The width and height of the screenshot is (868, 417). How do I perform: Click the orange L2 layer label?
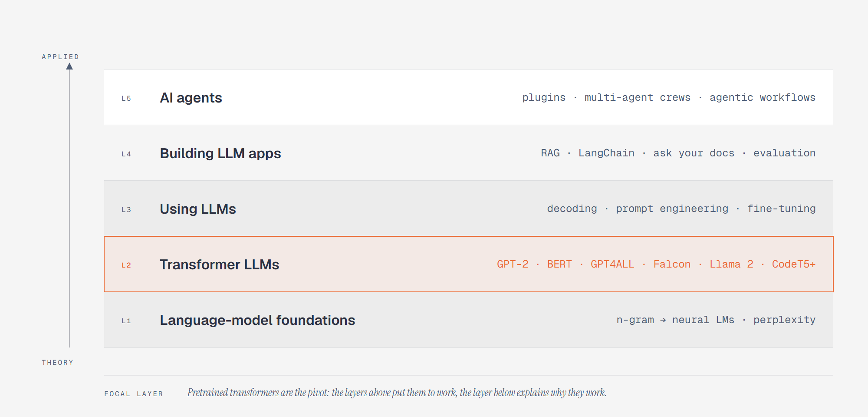pyautogui.click(x=126, y=265)
